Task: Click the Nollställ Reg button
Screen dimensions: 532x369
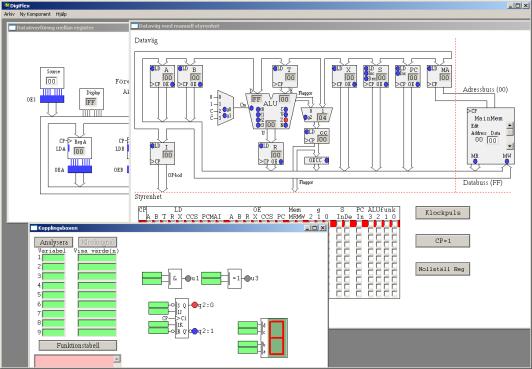Action: point(442,269)
